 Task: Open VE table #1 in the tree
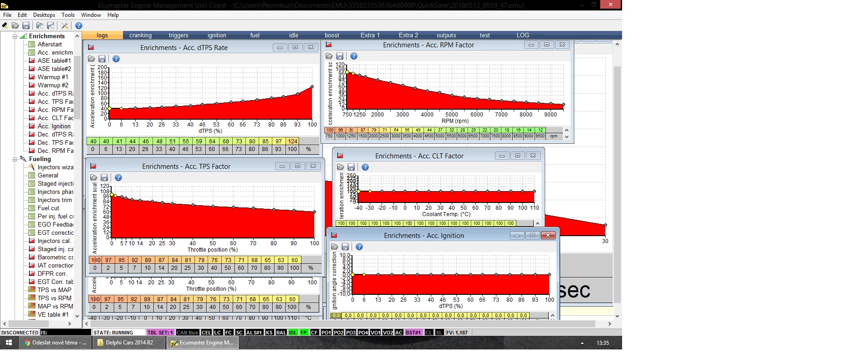(53, 314)
